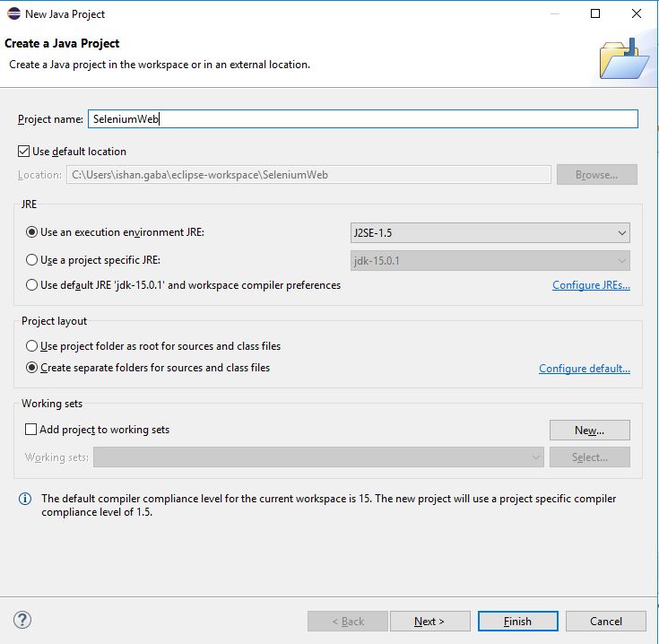Image resolution: width=659 pixels, height=644 pixels.
Task: Close the New Java Project dialog
Action: pos(637,13)
